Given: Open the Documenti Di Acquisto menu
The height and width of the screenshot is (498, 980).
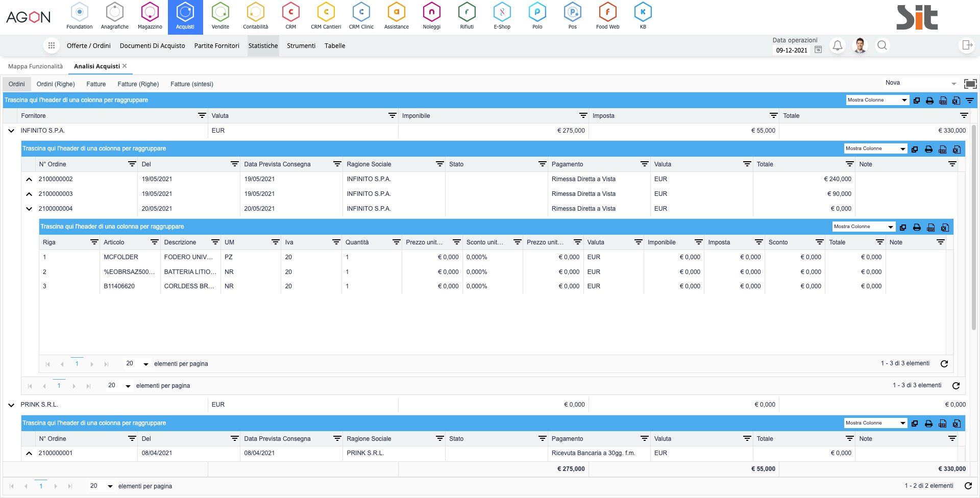Looking at the screenshot, I should point(152,45).
